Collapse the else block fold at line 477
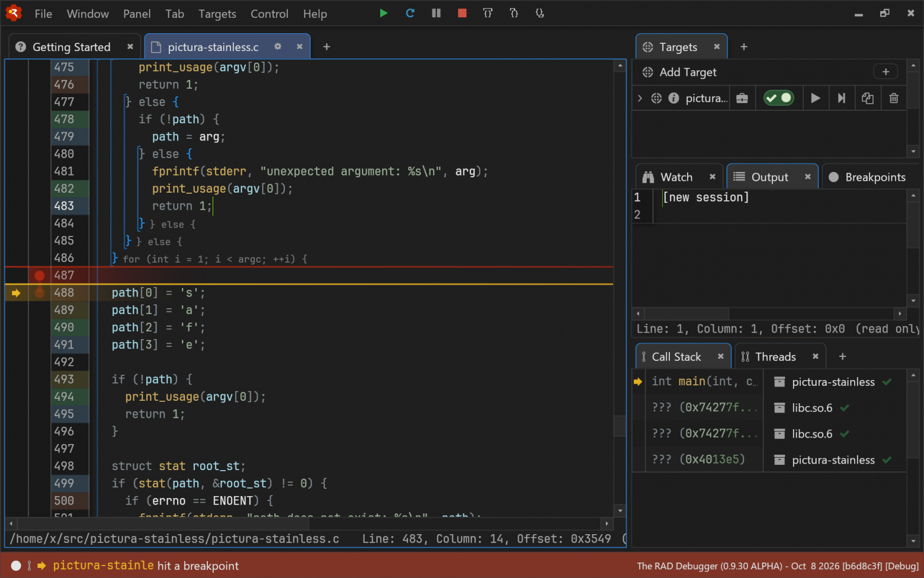 click(127, 102)
